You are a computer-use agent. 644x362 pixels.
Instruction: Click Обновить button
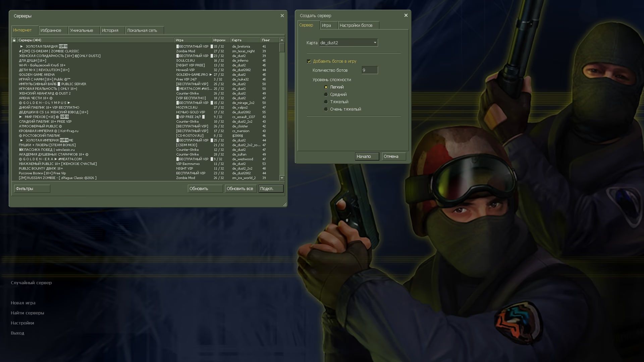coord(205,189)
